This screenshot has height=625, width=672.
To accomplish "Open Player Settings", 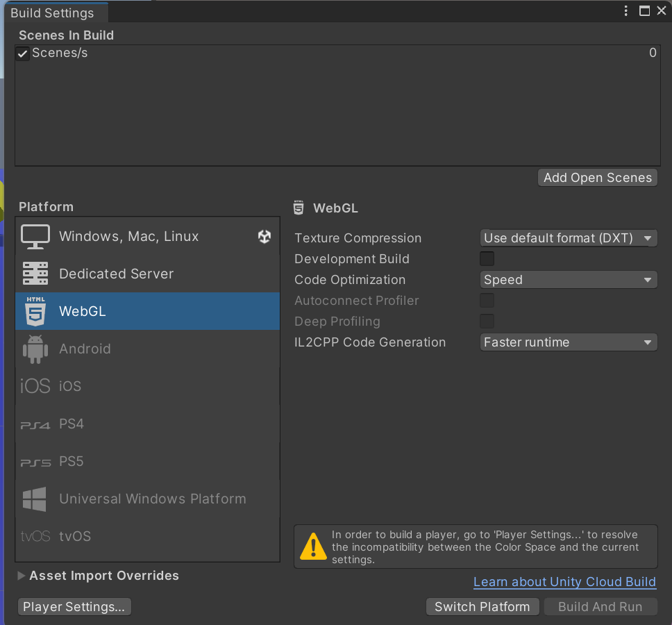I will click(74, 606).
